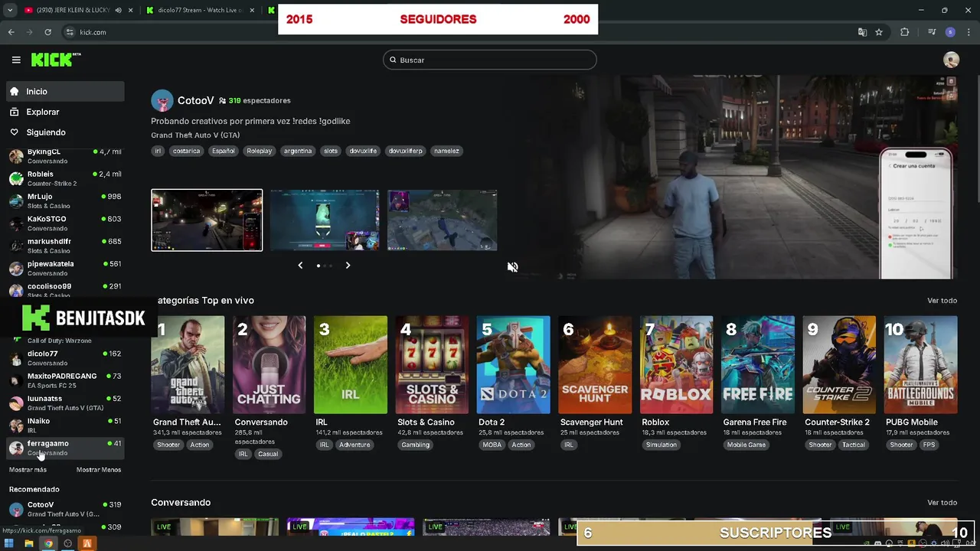The width and height of the screenshot is (980, 551).
Task: View site information icon
Action: 70,32
